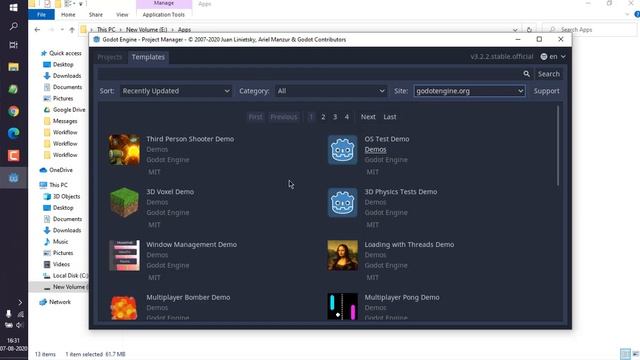Click the File Explorer up arrow
This screenshot has height=360, width=640.
click(72, 30)
